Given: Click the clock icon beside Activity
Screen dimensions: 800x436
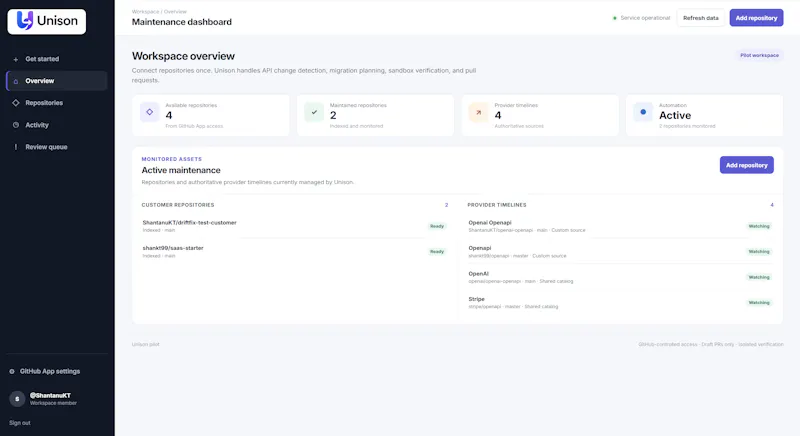Looking at the screenshot, I should (x=16, y=125).
